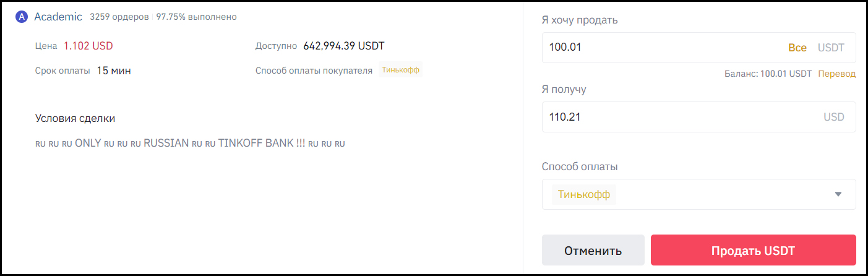The width and height of the screenshot is (868, 276).
Task: Click the ONLY RUSSIAN TINKOFF BANK terms text
Action: 190,144
